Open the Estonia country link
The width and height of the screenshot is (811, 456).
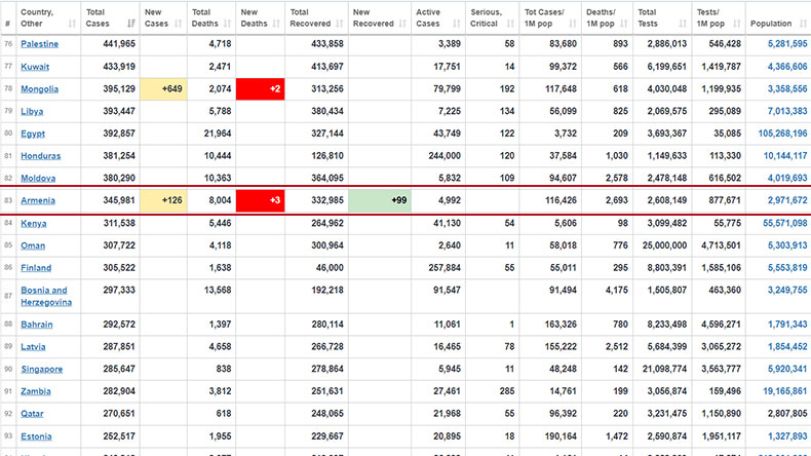pos(36,436)
